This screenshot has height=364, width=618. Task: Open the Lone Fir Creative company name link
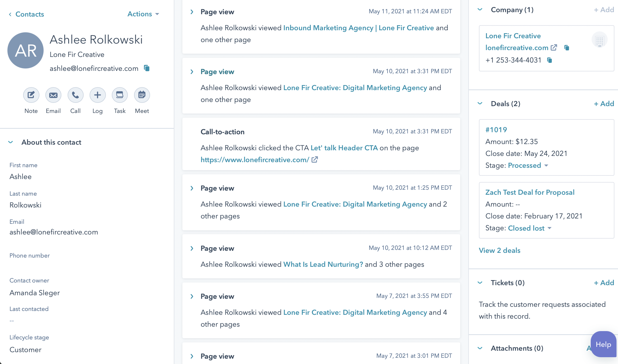(x=513, y=36)
